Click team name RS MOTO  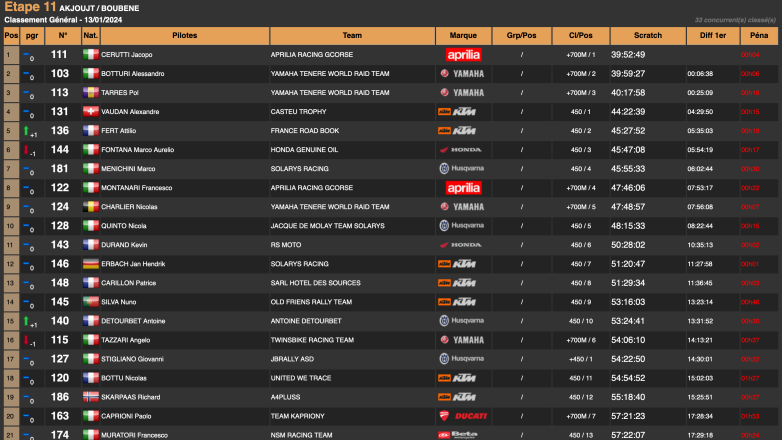click(286, 245)
